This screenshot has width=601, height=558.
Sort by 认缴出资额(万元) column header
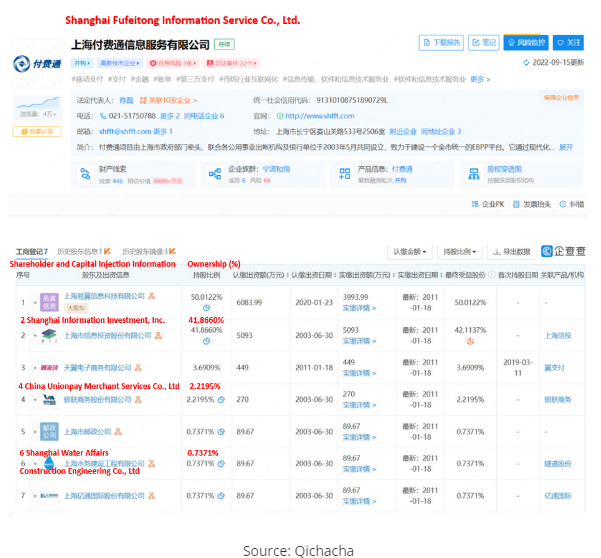point(261,275)
